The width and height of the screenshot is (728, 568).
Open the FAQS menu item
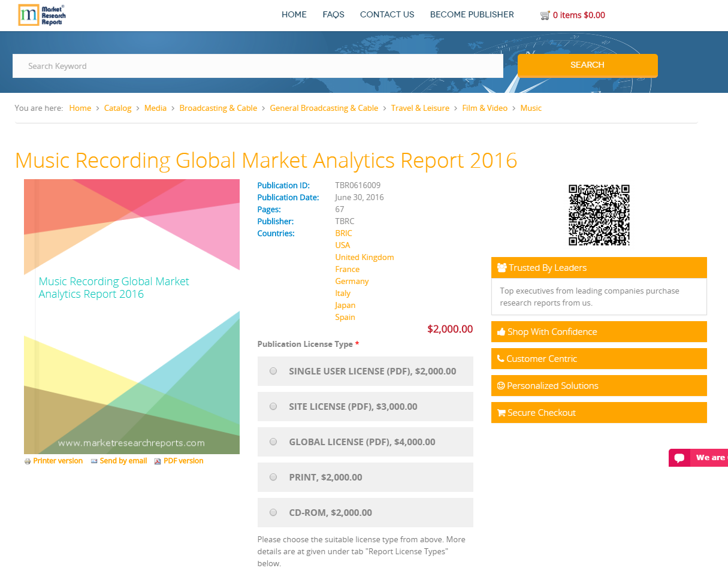(333, 15)
